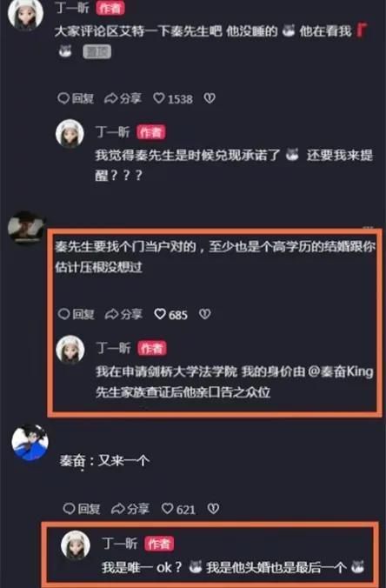
Task: Reply to the 秦奋:又来一个 comment
Action: (82, 509)
